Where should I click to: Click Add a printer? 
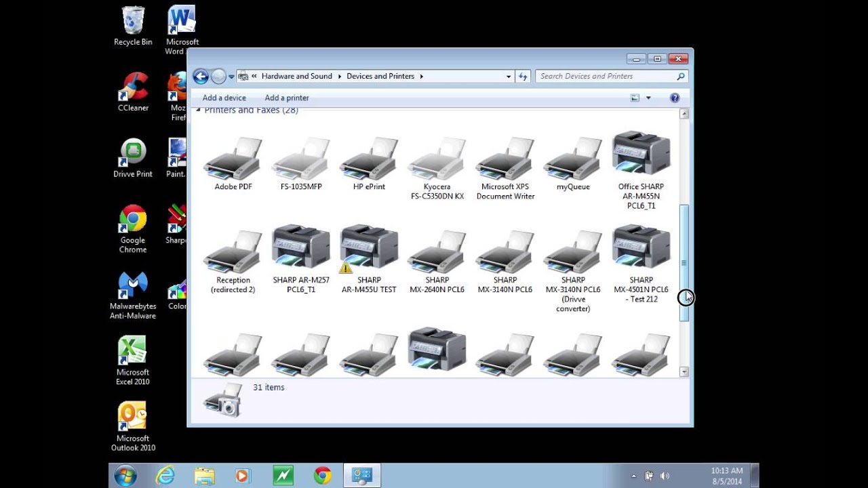pos(287,98)
